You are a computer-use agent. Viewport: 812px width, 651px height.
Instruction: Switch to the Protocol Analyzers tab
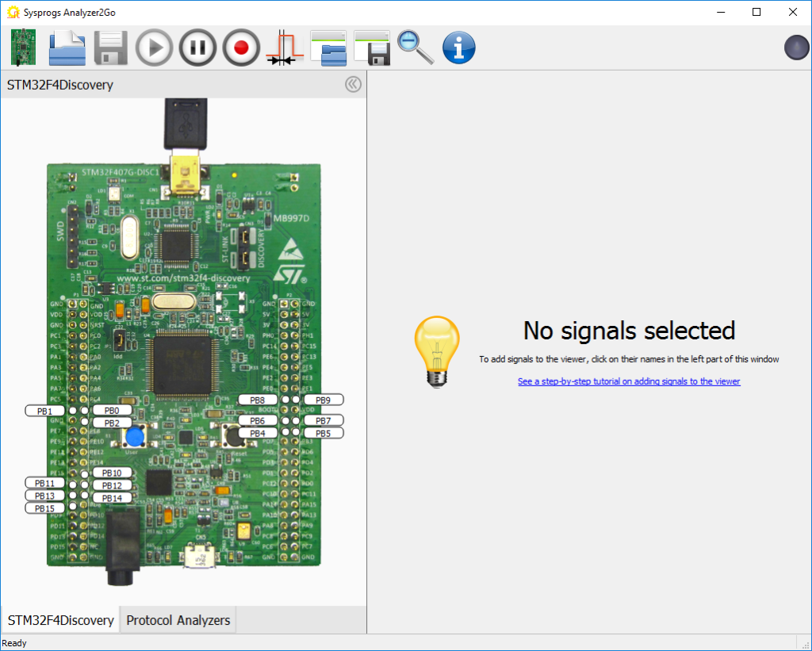177,620
